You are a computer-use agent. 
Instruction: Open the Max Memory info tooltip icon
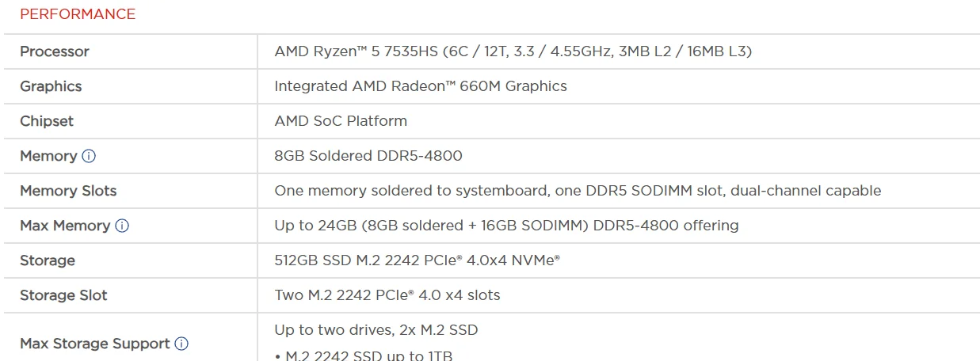pos(122,226)
